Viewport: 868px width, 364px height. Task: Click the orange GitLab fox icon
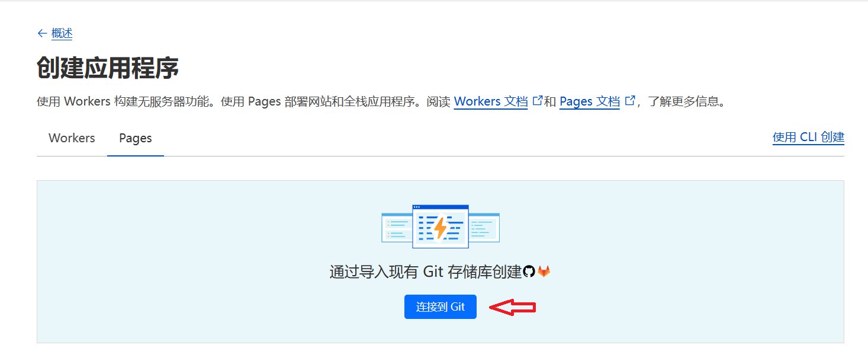coord(544,272)
